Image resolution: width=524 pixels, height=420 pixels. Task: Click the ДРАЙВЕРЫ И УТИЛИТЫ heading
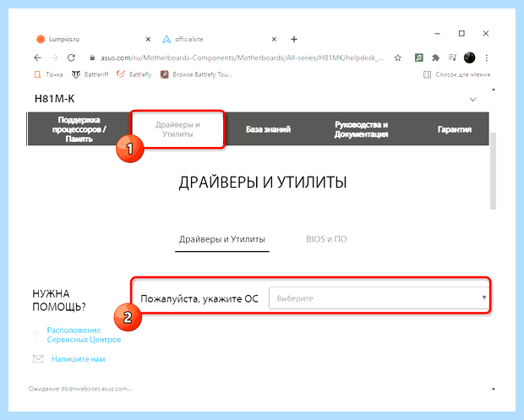click(x=263, y=183)
